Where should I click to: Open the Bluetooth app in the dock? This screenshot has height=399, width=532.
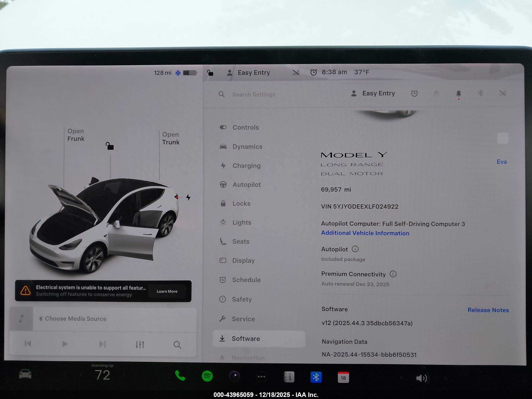(x=316, y=377)
